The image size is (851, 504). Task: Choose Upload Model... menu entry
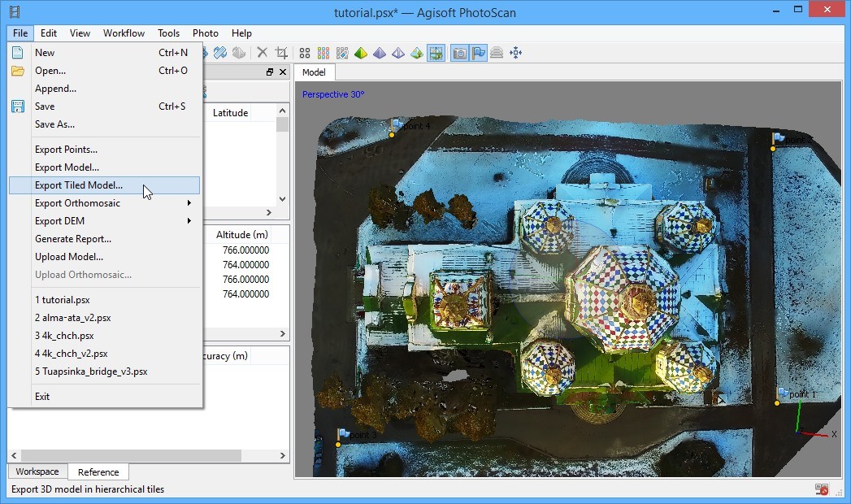[x=104, y=257]
